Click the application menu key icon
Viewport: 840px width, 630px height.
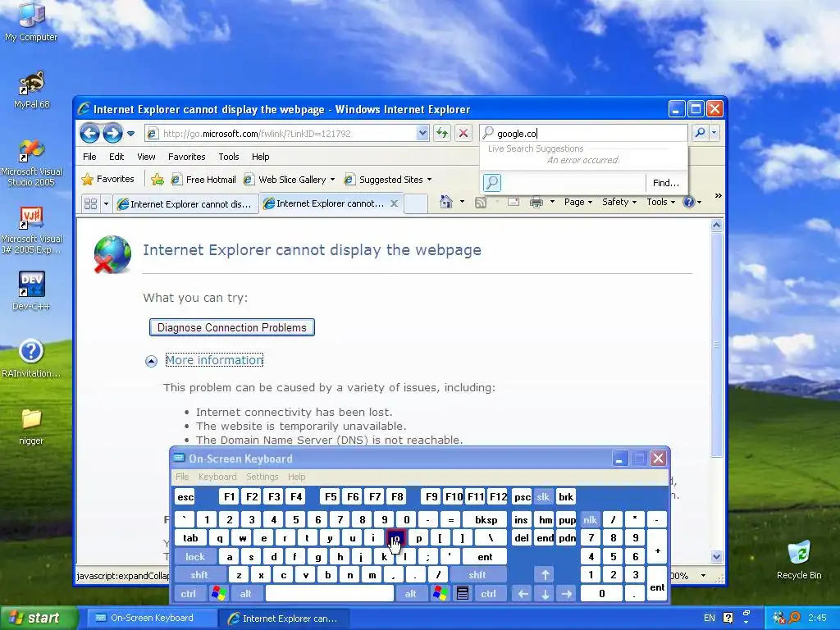click(463, 594)
